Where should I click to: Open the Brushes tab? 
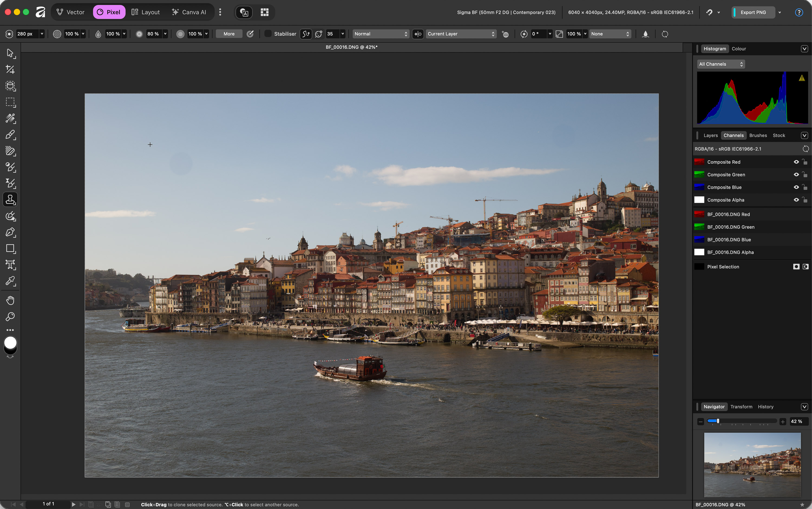(x=758, y=135)
